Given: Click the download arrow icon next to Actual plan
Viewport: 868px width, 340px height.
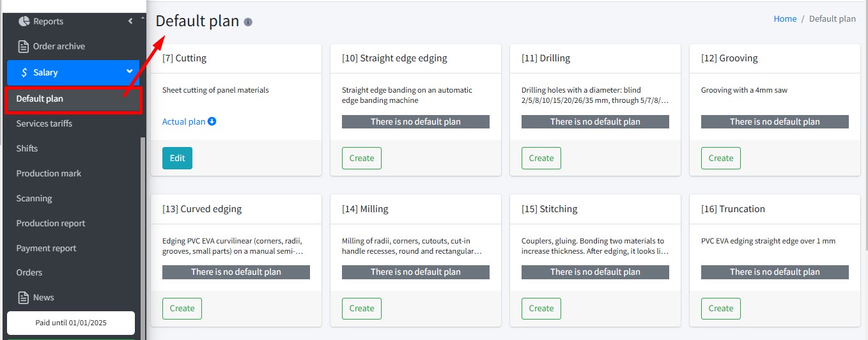Looking at the screenshot, I should (212, 121).
